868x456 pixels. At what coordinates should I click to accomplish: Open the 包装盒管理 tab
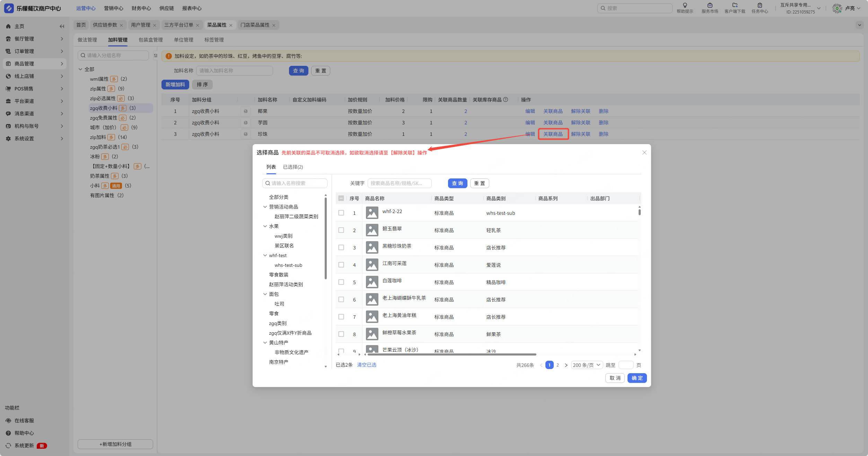(x=150, y=40)
